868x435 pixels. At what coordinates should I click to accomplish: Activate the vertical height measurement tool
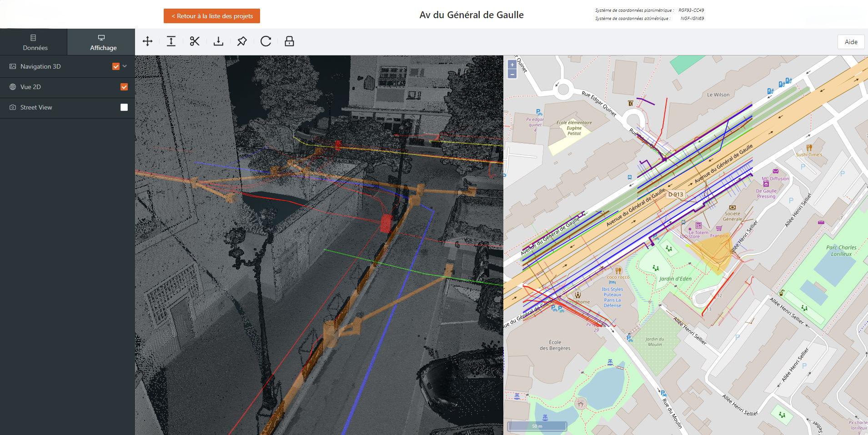[x=171, y=41]
